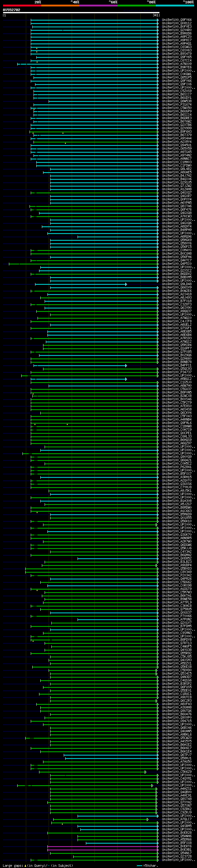
Task: Click the 341 end position label
Action: pos(155,15)
